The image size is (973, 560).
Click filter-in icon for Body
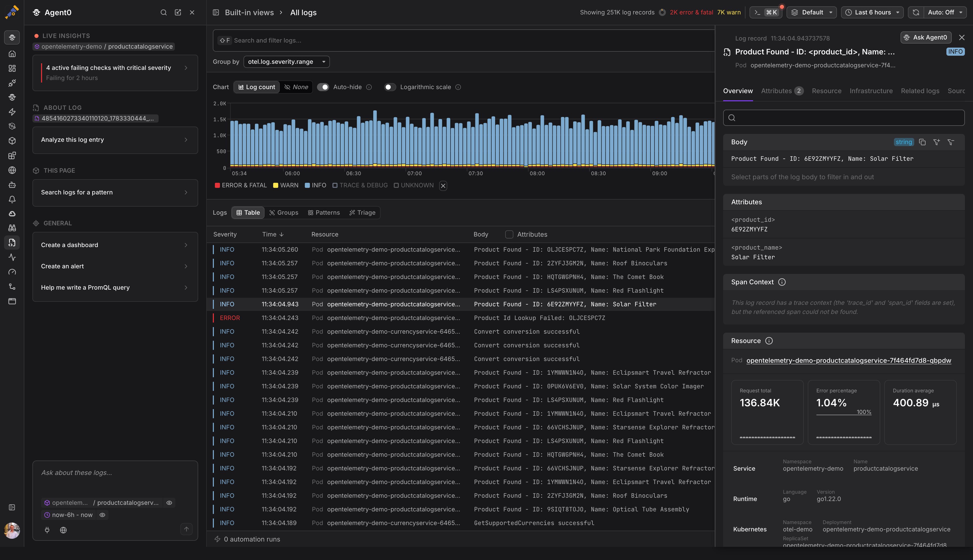937,142
